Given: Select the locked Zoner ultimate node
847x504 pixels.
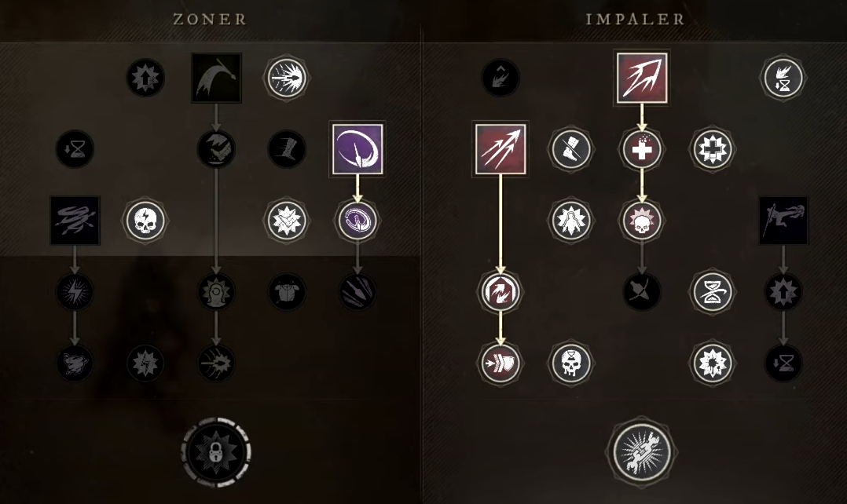Looking at the screenshot, I should 216,452.
